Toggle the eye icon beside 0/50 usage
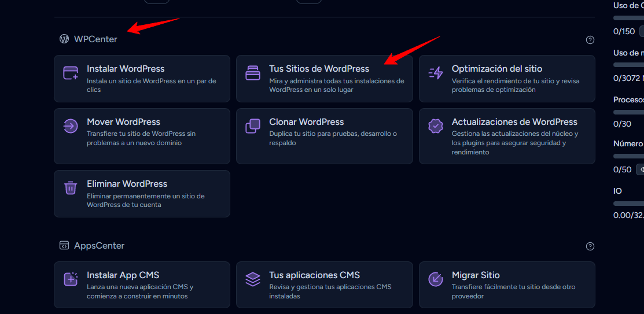644x314 pixels. tap(641, 169)
